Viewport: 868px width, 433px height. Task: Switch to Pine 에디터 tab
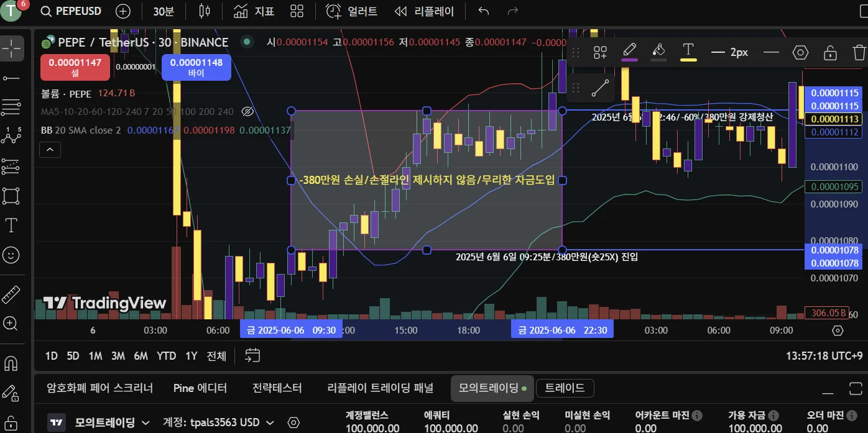(200, 388)
